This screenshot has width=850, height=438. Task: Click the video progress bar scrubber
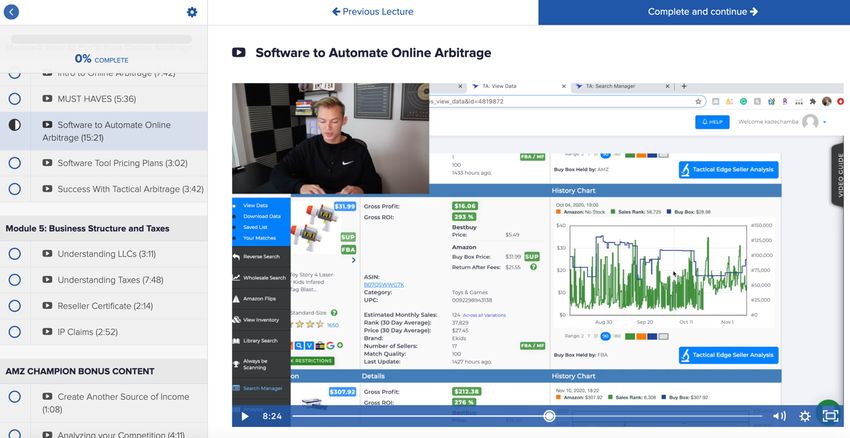tap(549, 416)
